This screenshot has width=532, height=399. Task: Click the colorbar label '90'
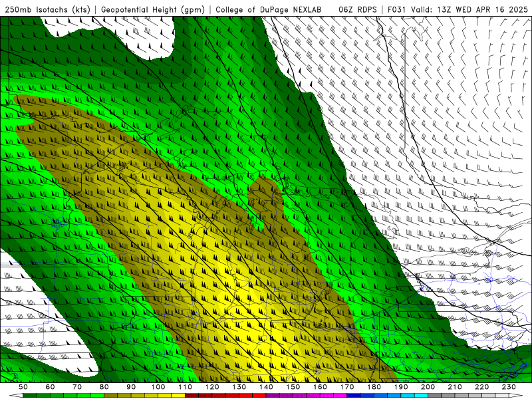tap(131, 387)
